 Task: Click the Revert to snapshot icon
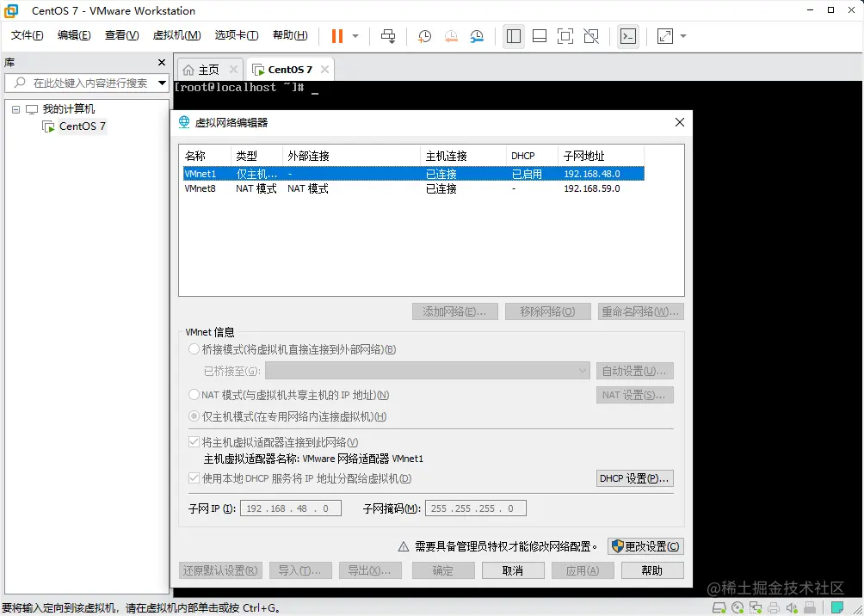tap(451, 36)
